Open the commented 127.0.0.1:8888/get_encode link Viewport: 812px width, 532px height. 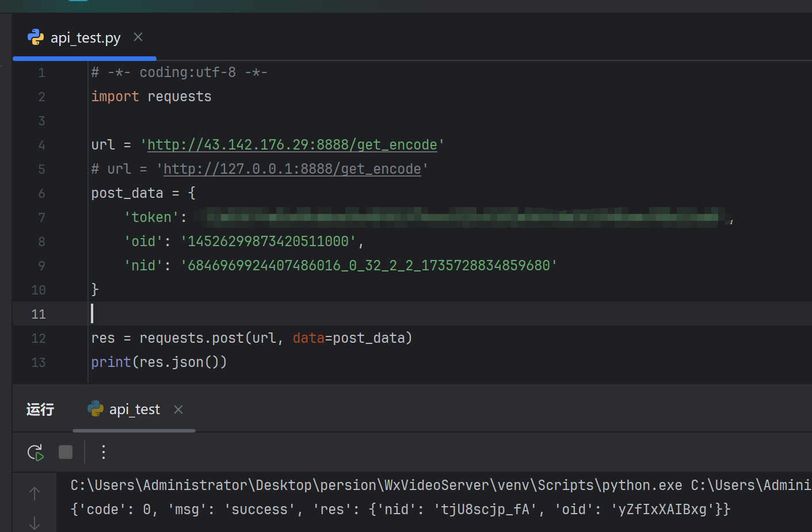[x=292, y=169]
